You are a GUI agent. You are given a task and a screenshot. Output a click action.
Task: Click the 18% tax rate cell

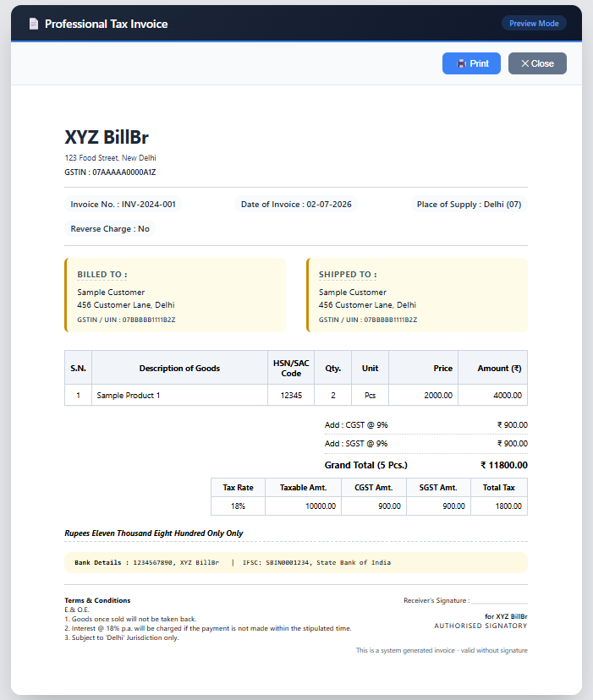[x=239, y=506]
